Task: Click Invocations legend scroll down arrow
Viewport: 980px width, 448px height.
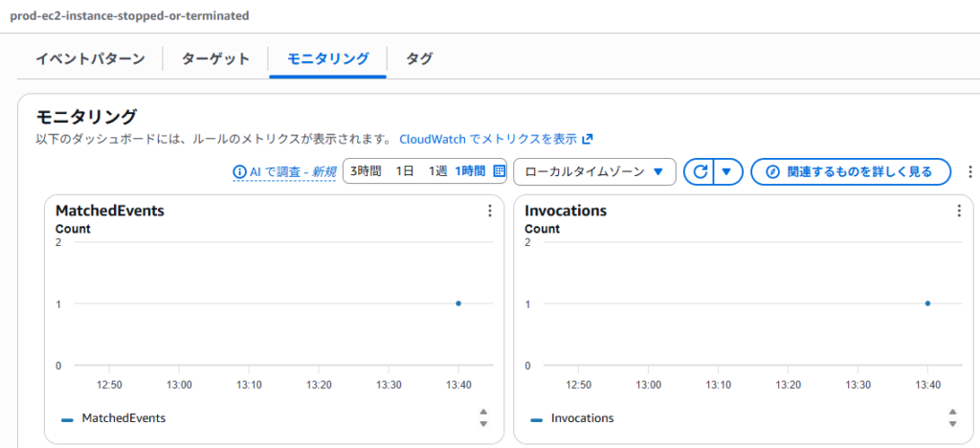Action: 952,424
